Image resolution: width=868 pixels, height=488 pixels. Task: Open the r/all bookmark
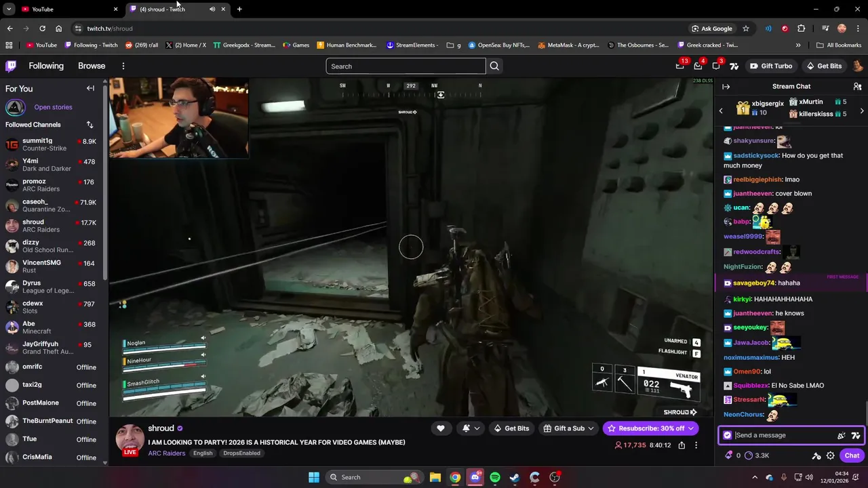pyautogui.click(x=142, y=45)
